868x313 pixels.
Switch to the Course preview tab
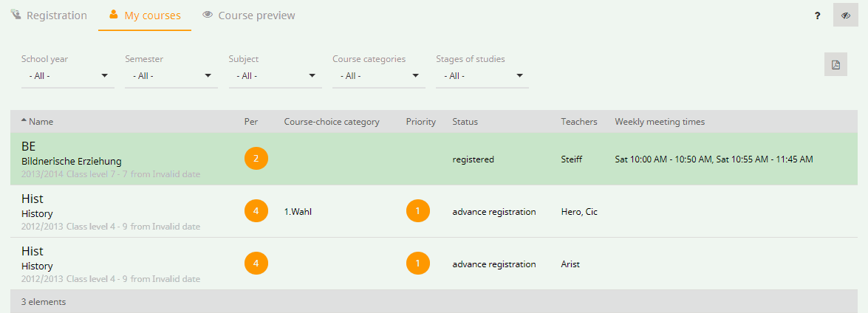[x=248, y=16]
